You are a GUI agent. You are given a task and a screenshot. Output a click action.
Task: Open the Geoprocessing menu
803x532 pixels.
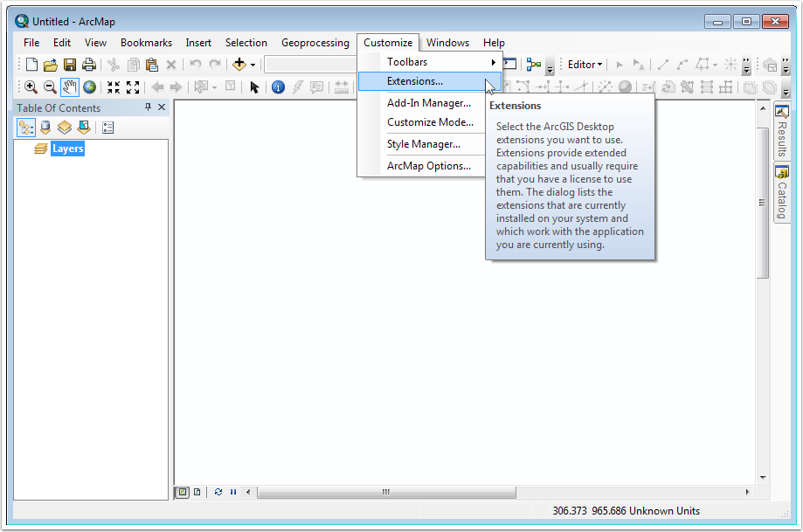point(315,43)
